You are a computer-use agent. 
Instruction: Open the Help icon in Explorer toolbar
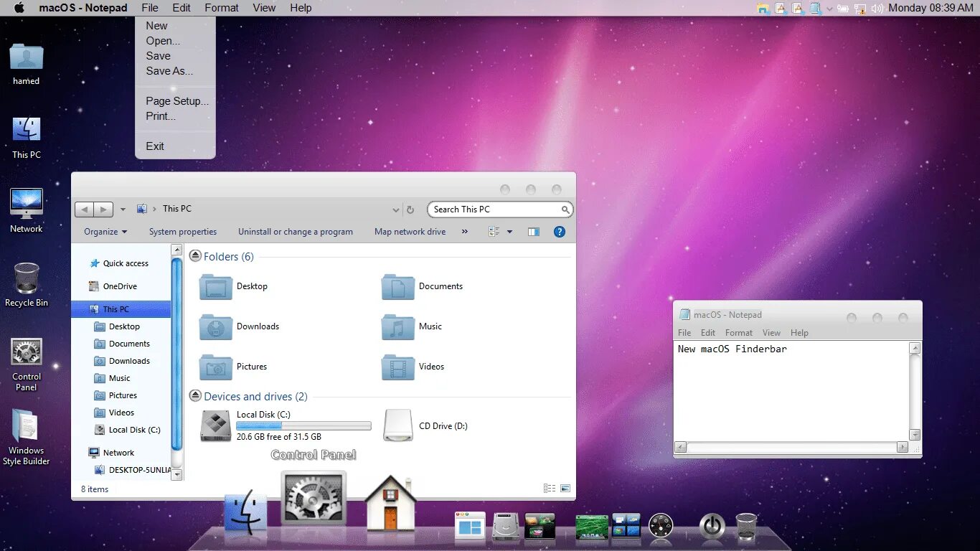click(560, 232)
